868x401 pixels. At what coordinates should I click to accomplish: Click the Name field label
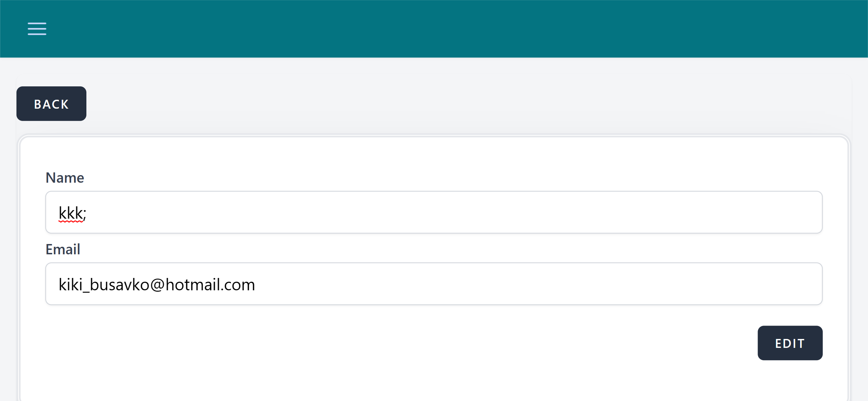(x=65, y=178)
